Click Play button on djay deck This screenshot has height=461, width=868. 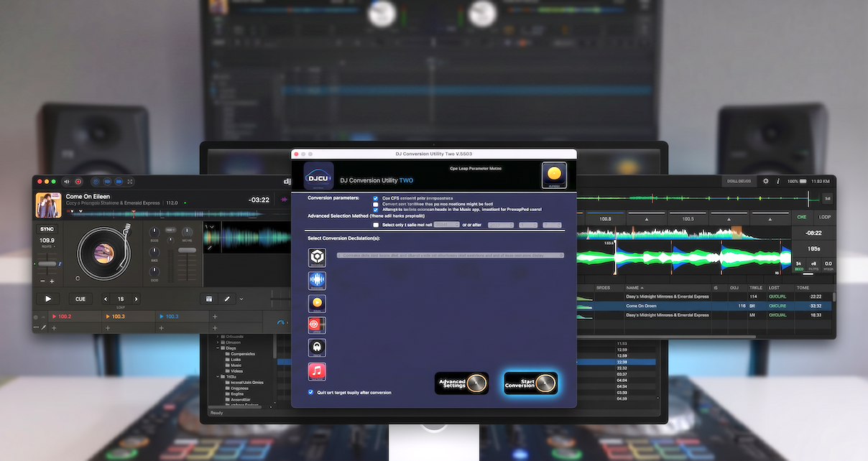tap(48, 299)
